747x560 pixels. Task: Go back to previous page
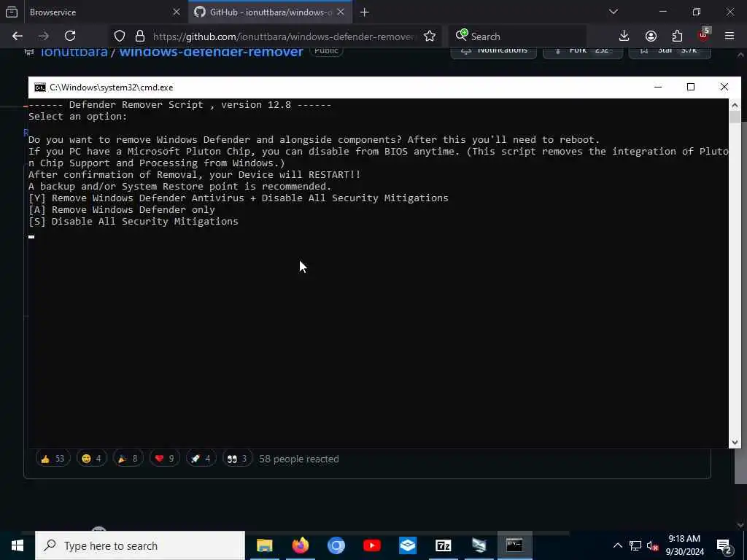[18, 36]
